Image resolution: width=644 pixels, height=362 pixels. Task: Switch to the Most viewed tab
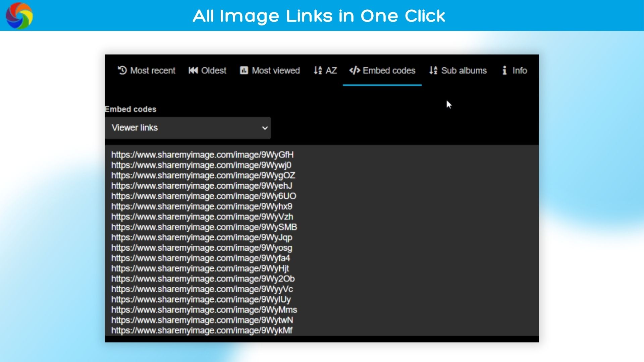[275, 70]
